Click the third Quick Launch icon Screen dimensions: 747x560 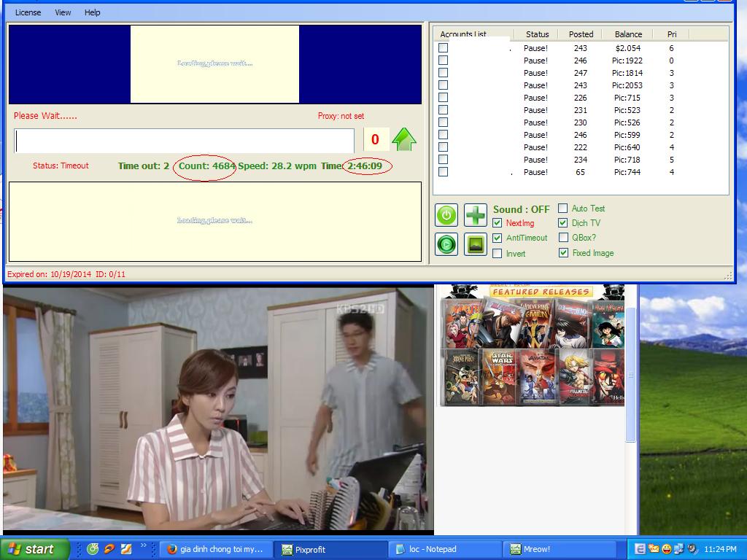pos(126,549)
